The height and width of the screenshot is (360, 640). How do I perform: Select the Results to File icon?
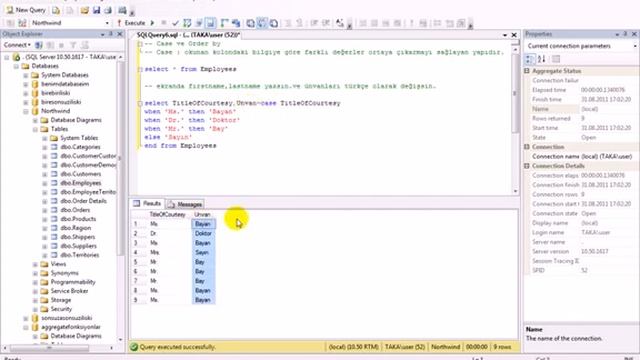[274, 23]
